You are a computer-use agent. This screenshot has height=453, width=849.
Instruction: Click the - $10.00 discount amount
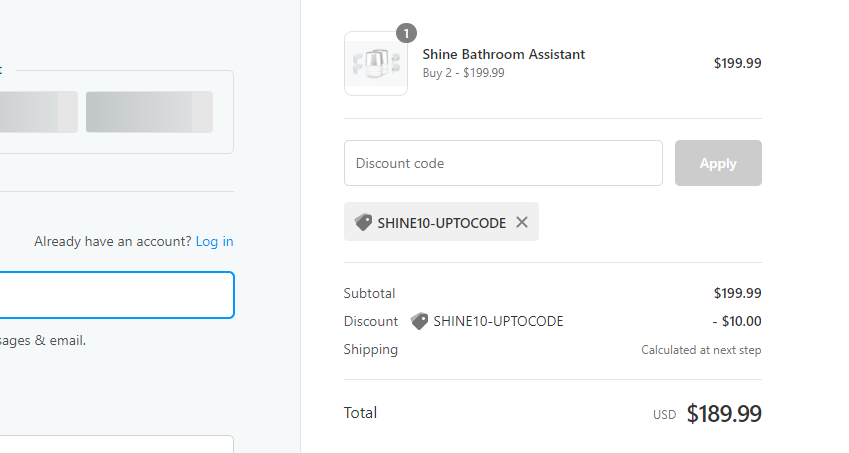[737, 321]
